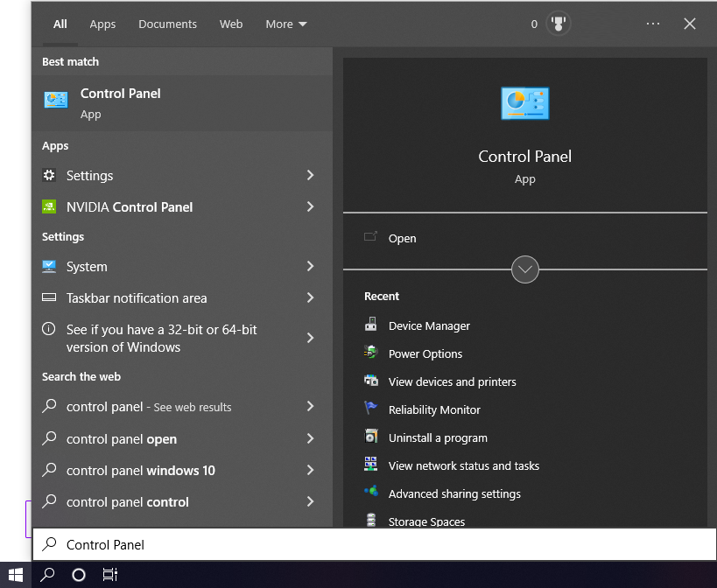
Task: Expand the chevron below the Open action
Action: (x=524, y=269)
